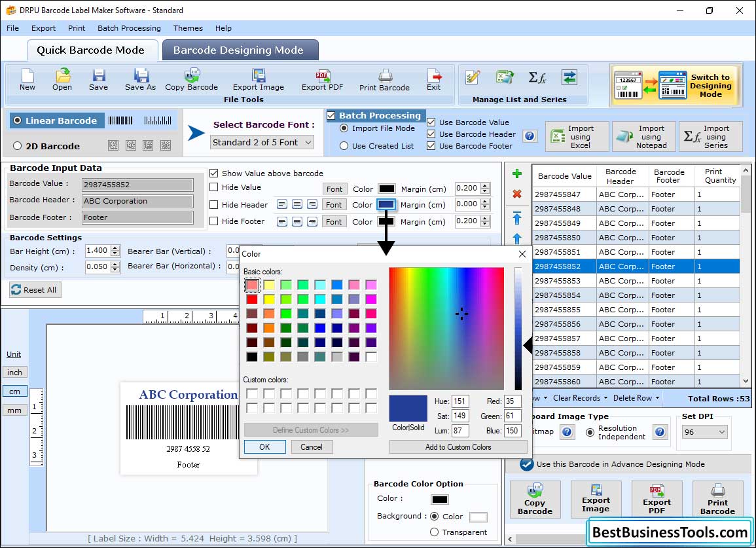
Task: Switch to the Barcode Designing Mode tab
Action: pos(239,50)
